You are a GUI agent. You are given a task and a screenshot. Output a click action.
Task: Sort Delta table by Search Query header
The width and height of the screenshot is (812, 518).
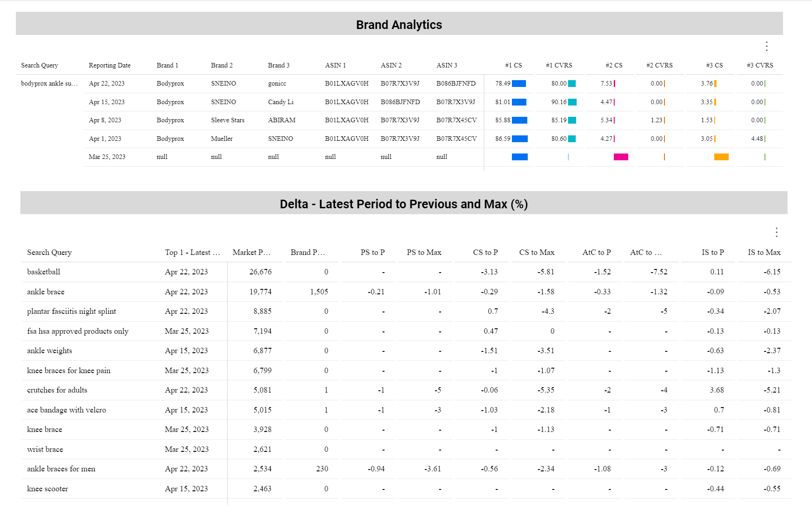pos(49,252)
